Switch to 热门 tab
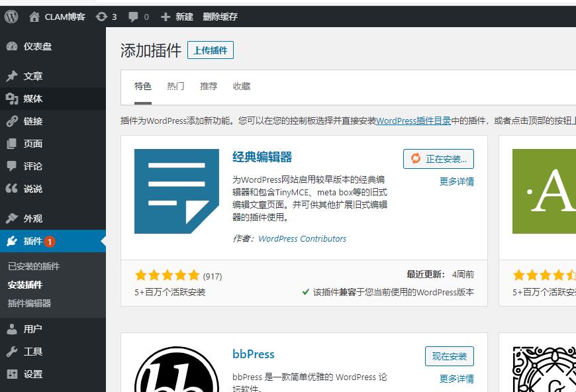The image size is (576, 392). pyautogui.click(x=175, y=86)
